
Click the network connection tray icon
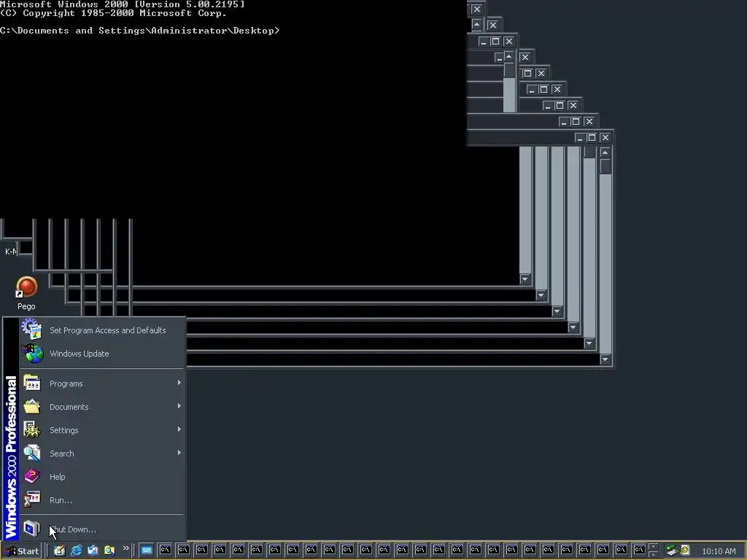click(672, 551)
